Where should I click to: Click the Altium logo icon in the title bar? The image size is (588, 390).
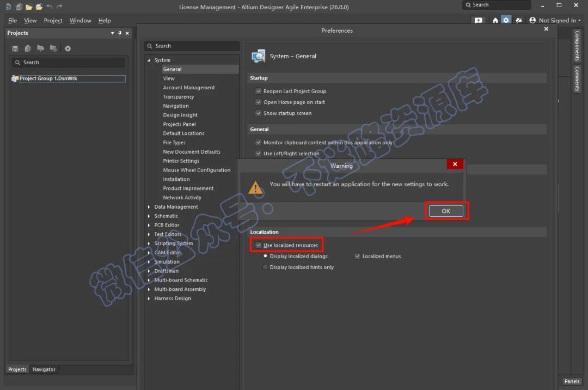[8, 7]
